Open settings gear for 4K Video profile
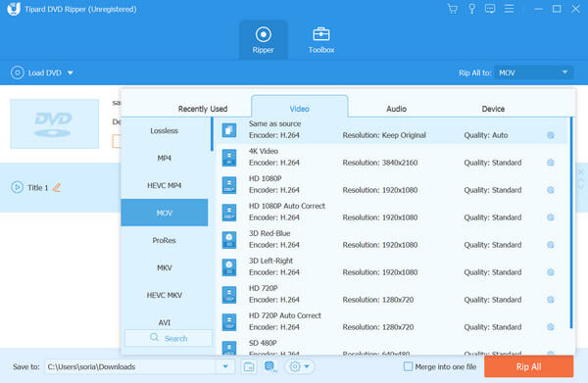This screenshot has height=383, width=588. [x=550, y=163]
